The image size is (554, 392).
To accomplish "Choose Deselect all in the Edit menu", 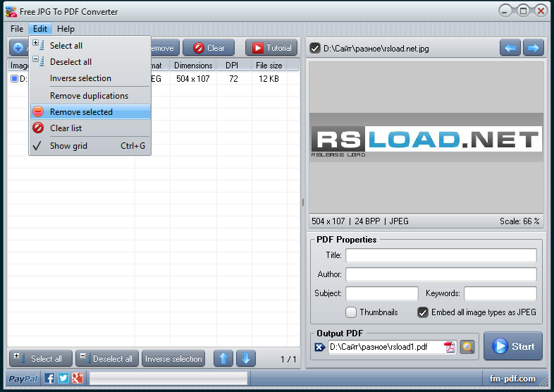I will coord(90,62).
